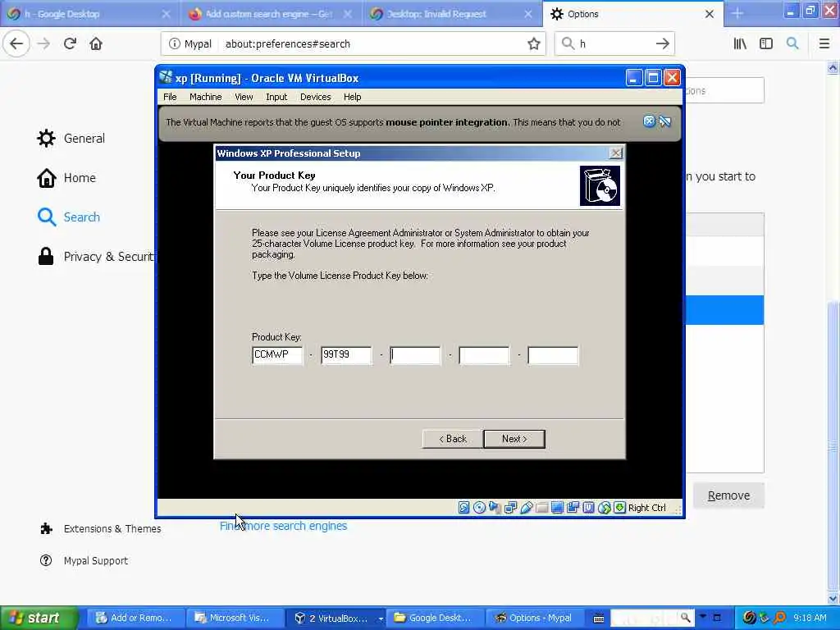Click the keyboard capture green arrow indicator
This screenshot has height=630, width=840.
click(620, 507)
